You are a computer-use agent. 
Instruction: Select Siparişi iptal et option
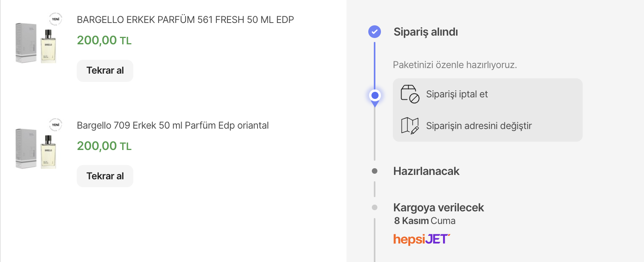(487, 94)
